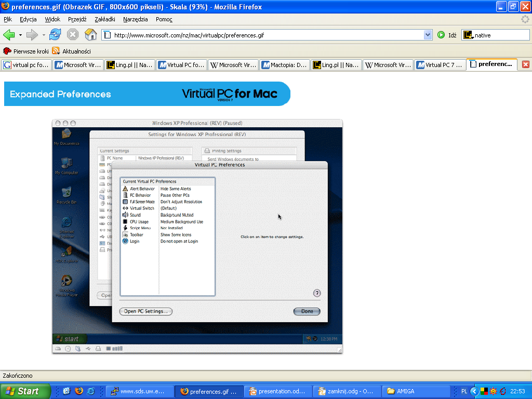Click the sun tray icon
The height and width of the screenshot is (399, 532).
pyautogui.click(x=493, y=391)
